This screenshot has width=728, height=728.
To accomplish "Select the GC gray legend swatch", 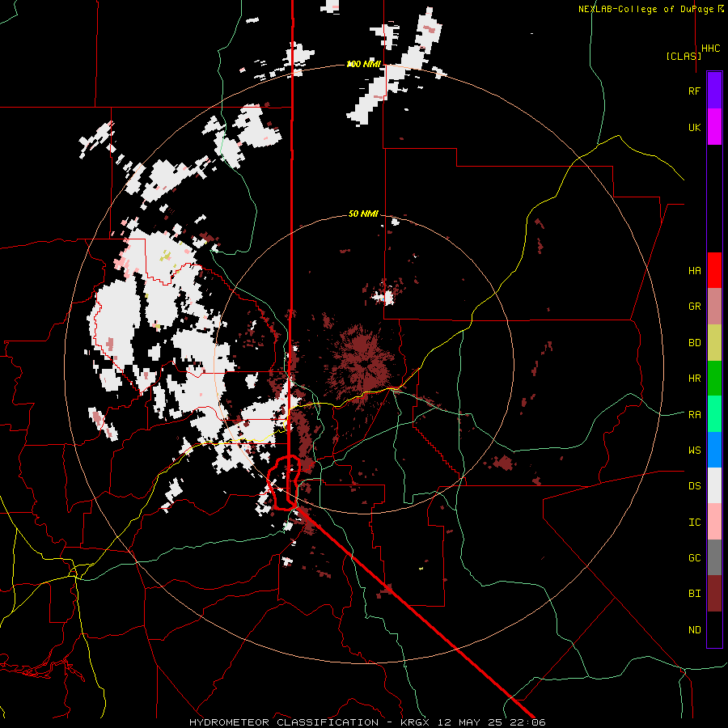I will pos(714,557).
